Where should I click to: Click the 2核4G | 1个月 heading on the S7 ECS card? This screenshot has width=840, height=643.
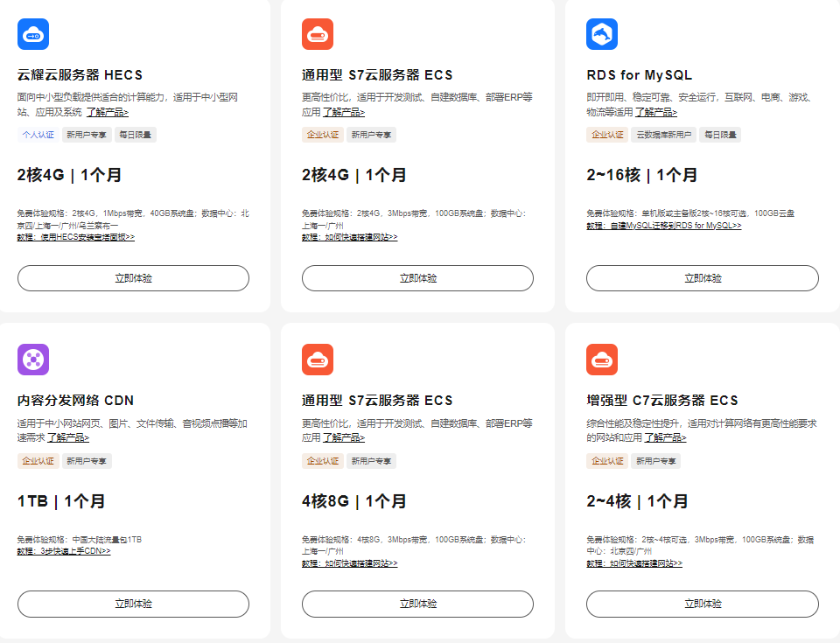click(354, 175)
